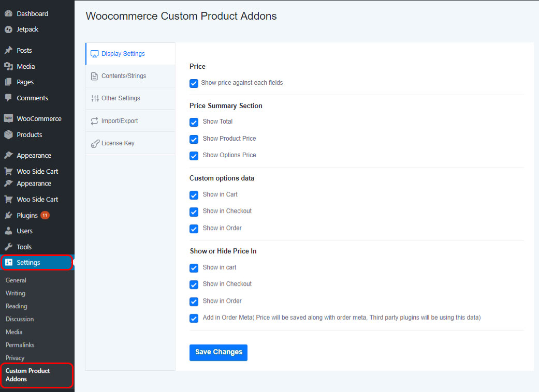
Task: Select the License Key tab
Action: 130,143
